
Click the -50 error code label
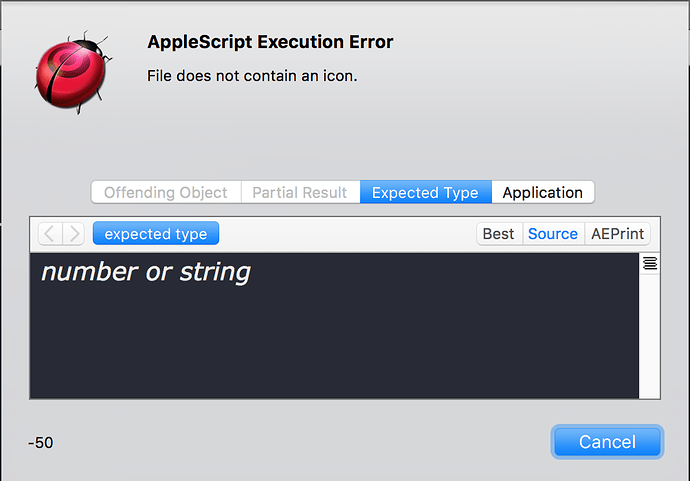point(40,442)
